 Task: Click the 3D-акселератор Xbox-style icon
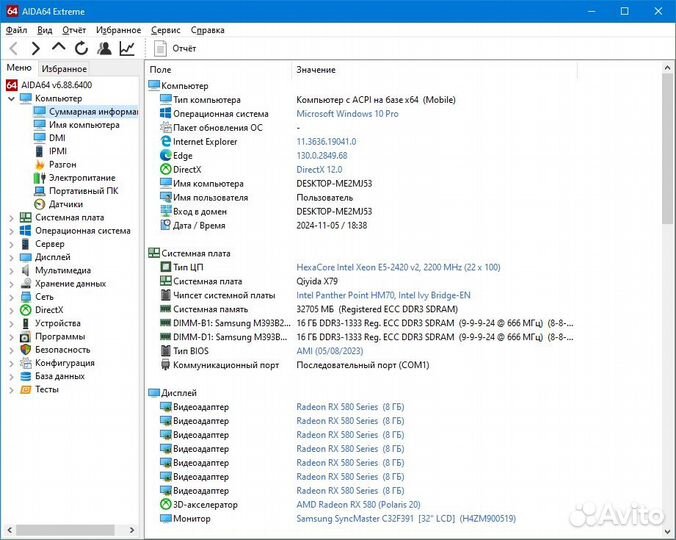pos(166,504)
